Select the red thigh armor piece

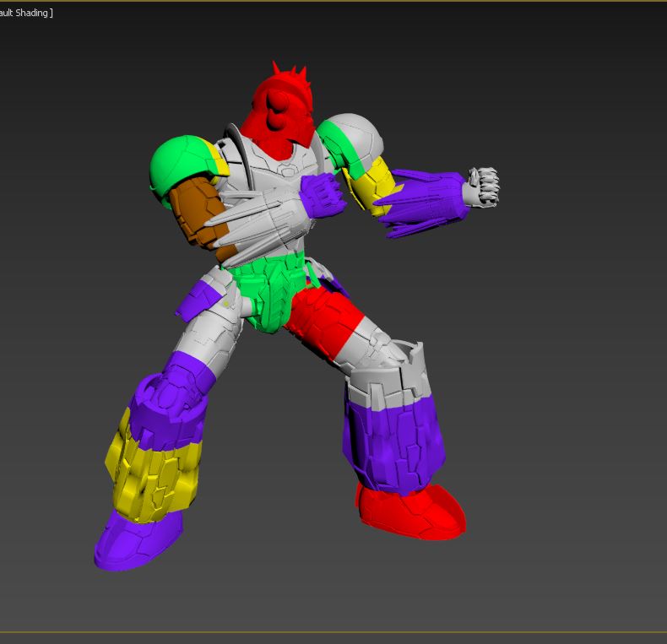pos(323,320)
